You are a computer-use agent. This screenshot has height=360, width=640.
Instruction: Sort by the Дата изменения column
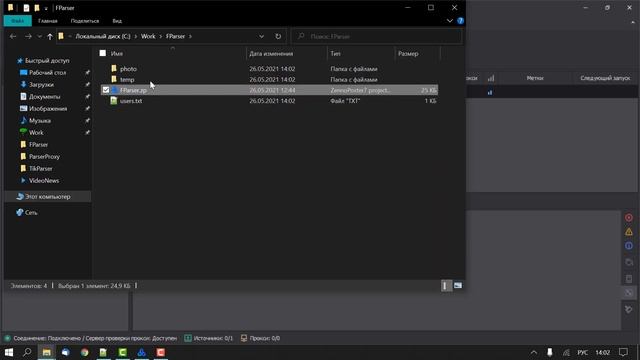[x=271, y=53]
